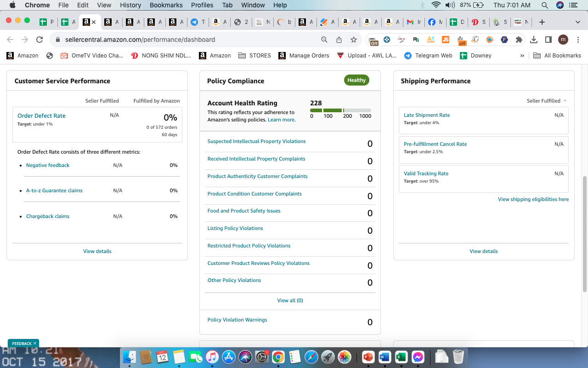Open the Valid Tracking Rate link
This screenshot has width=588, height=368.
coord(426,173)
